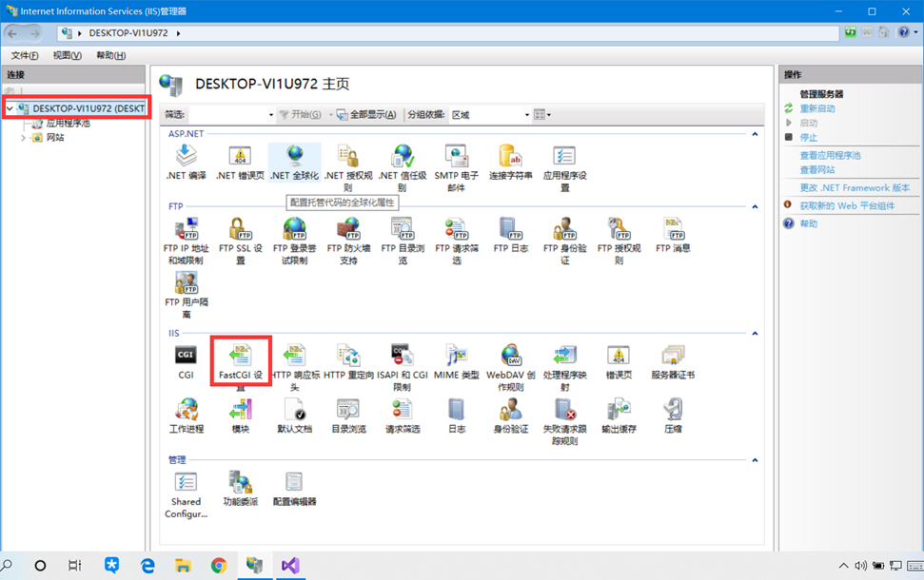
Task: Open .NET 授权规则 settings
Action: pyautogui.click(x=348, y=168)
